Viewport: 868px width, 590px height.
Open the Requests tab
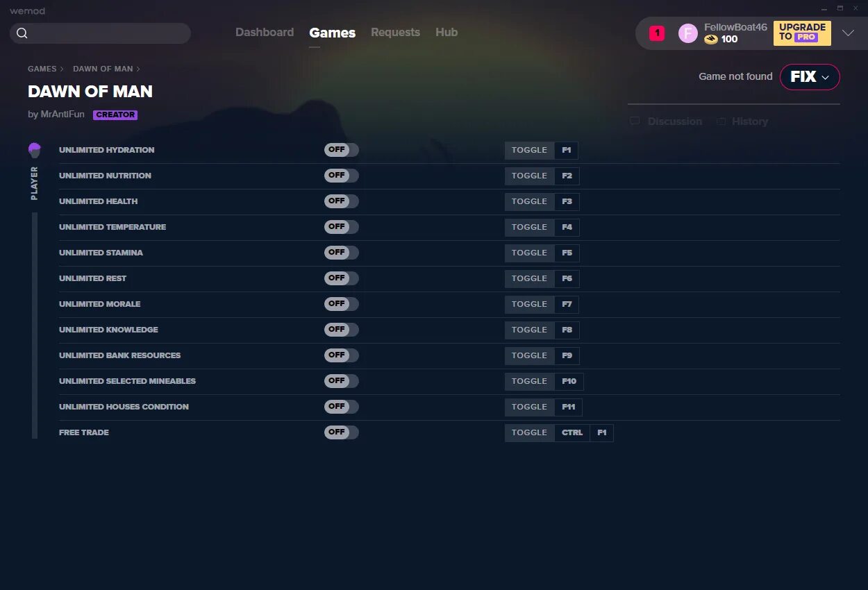[x=395, y=33]
